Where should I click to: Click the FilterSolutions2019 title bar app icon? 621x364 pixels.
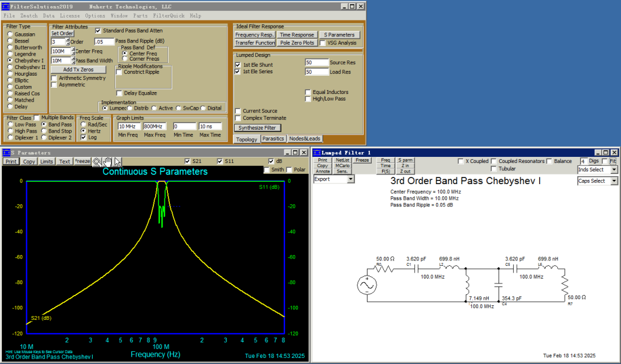click(x=5, y=6)
